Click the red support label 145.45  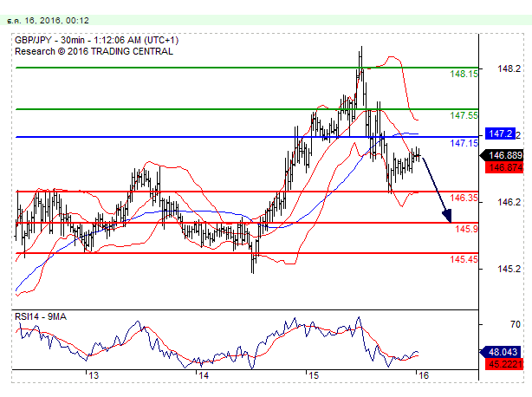tap(464, 259)
